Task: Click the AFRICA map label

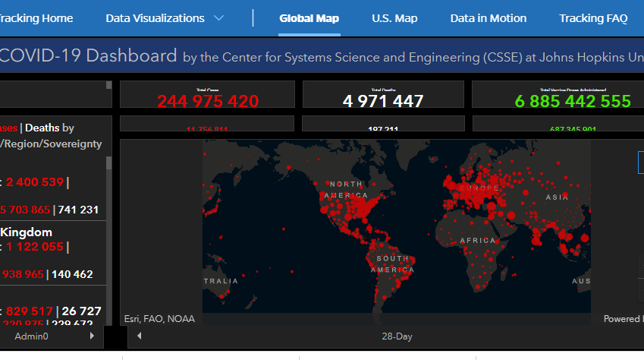Action: 478,240
